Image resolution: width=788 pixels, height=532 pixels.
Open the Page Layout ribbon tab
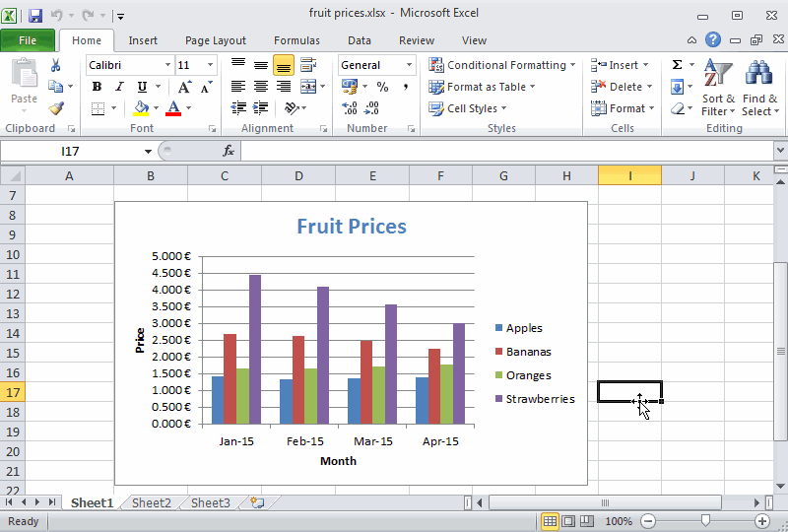[x=216, y=40]
